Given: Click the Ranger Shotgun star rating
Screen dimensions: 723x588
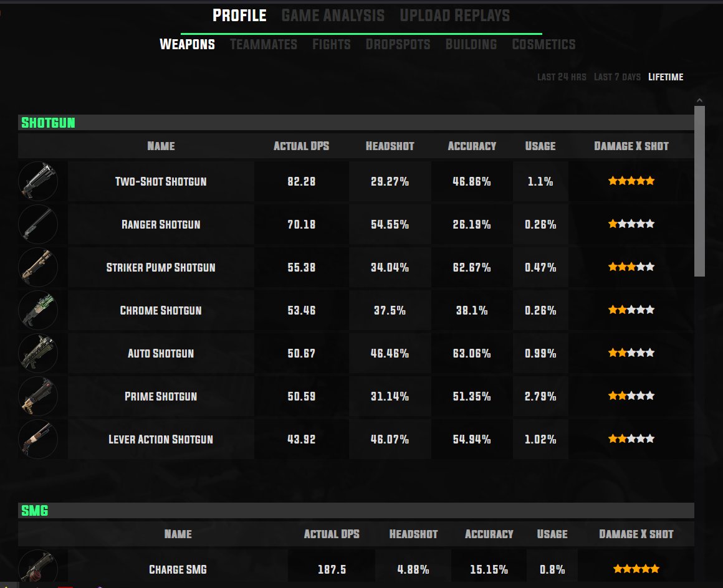Looking at the screenshot, I should point(631,224).
